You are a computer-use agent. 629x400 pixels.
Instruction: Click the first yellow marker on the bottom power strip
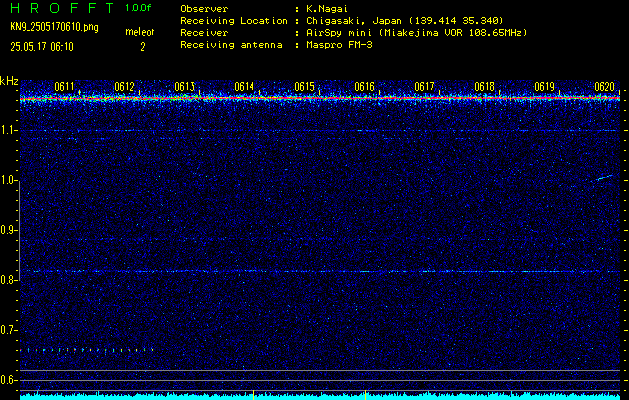click(254, 395)
